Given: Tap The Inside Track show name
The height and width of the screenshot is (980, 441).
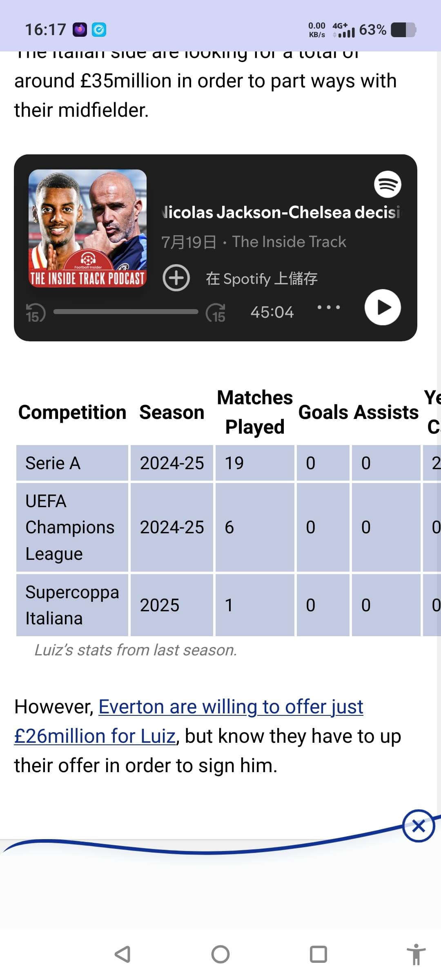Looking at the screenshot, I should 289,242.
